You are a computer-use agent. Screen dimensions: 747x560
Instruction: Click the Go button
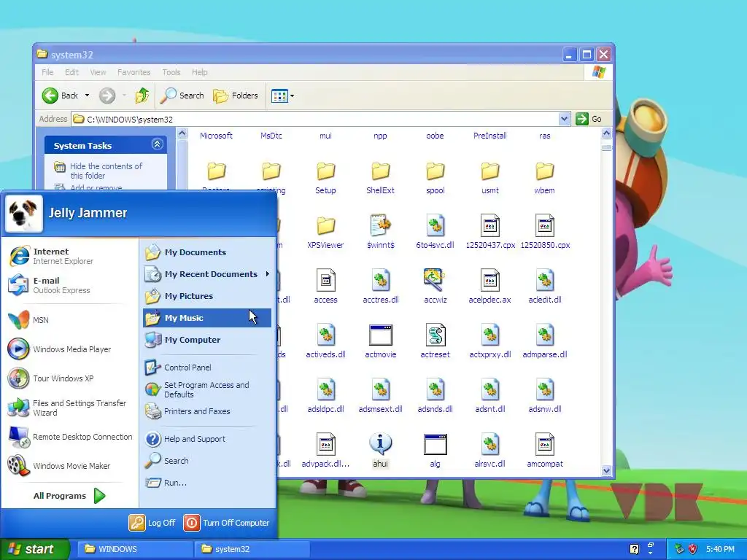(x=589, y=119)
